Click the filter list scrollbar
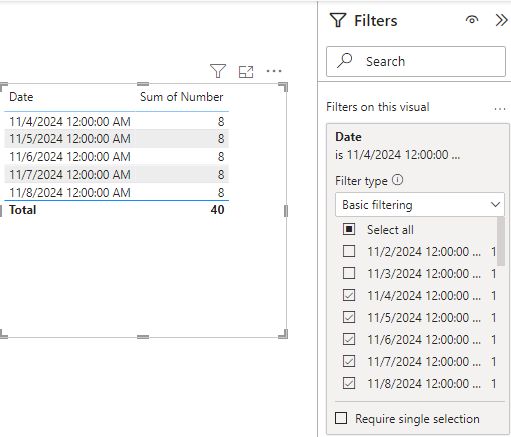 tap(501, 241)
